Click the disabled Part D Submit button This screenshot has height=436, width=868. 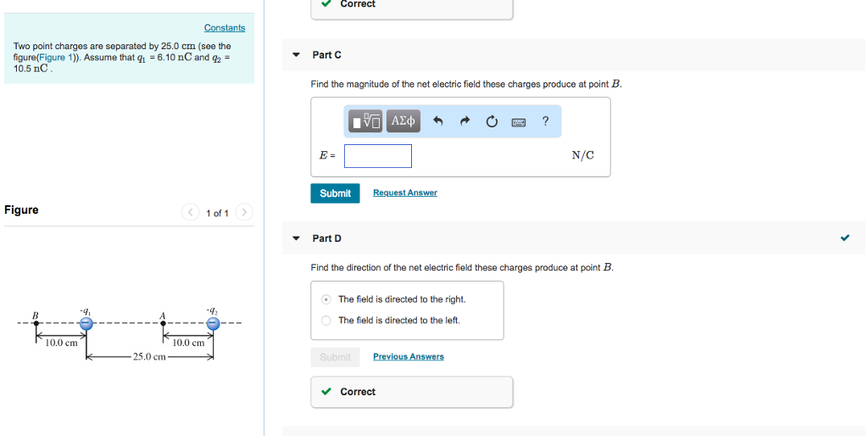pos(335,357)
